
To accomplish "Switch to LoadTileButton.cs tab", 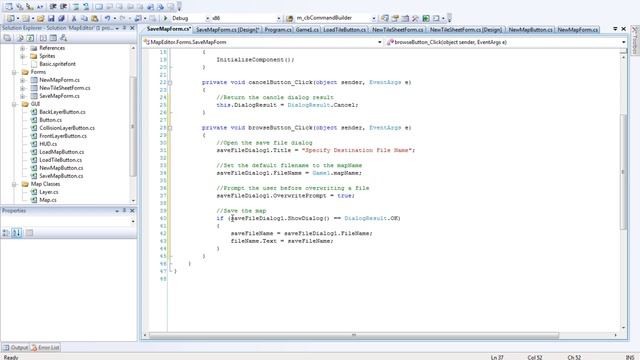I will [345, 30].
